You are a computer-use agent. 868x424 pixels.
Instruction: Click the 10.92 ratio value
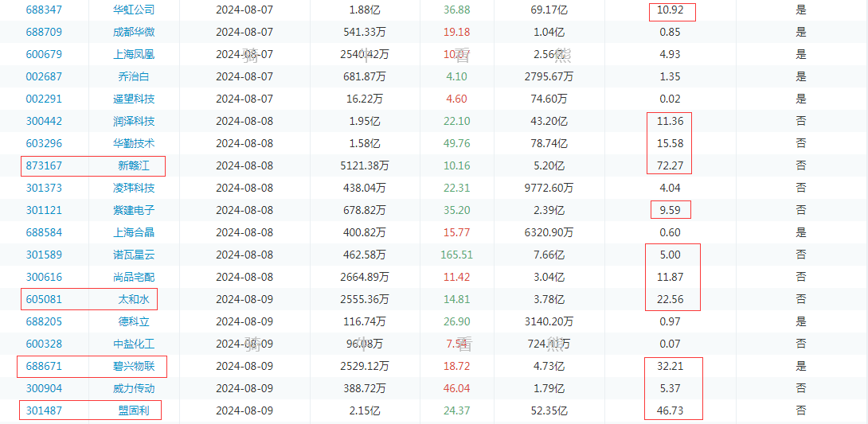click(x=670, y=10)
